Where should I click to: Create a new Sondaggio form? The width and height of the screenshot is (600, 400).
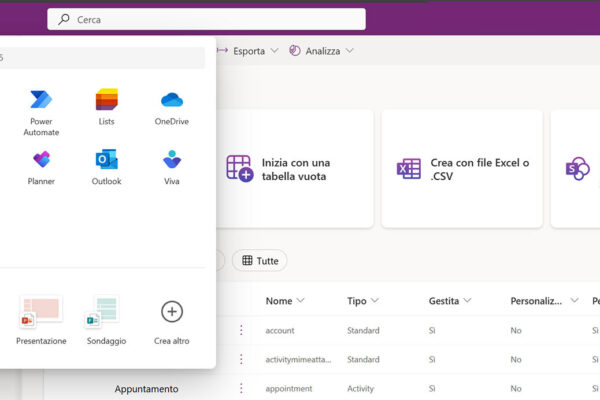tap(106, 320)
